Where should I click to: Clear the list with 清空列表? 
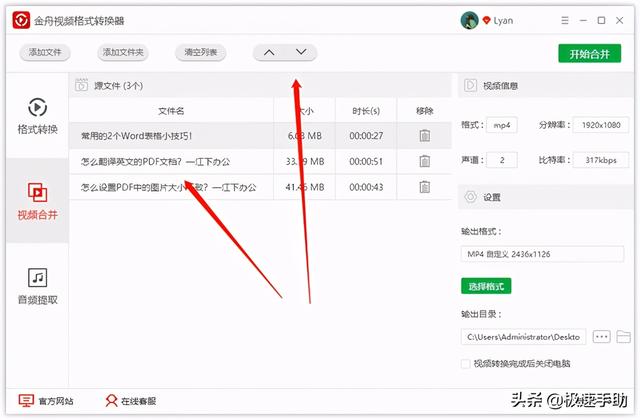point(200,52)
